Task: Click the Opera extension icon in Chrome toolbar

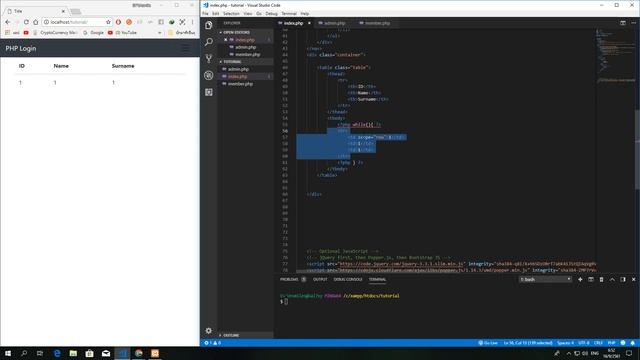Action: click(118, 22)
